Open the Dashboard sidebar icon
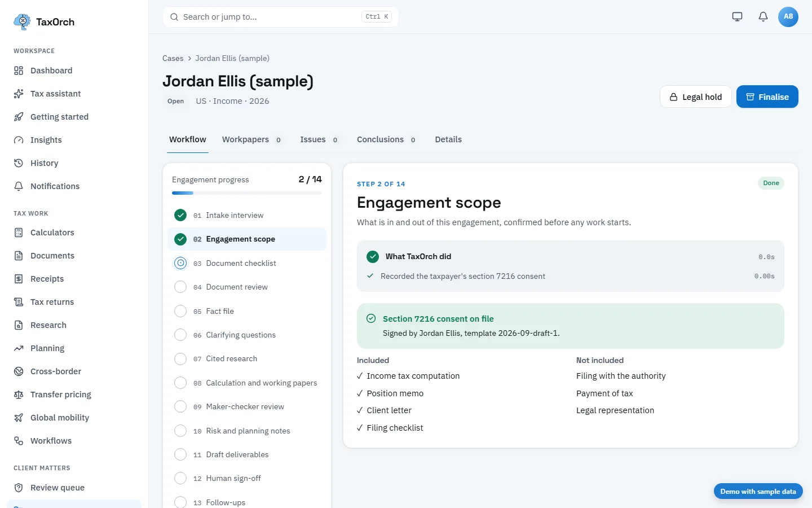This screenshot has height=508, width=812. tap(19, 71)
